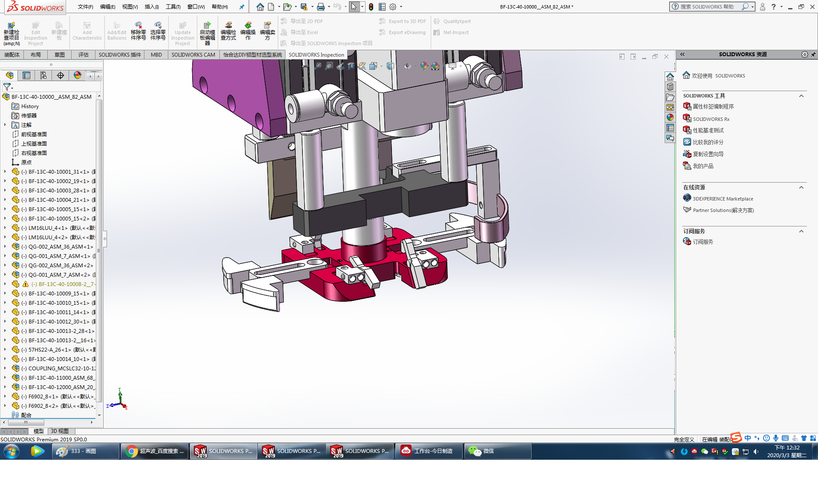Expand LM16LUU_4<1> component node
The width and height of the screenshot is (818, 504).
[x=5, y=228]
